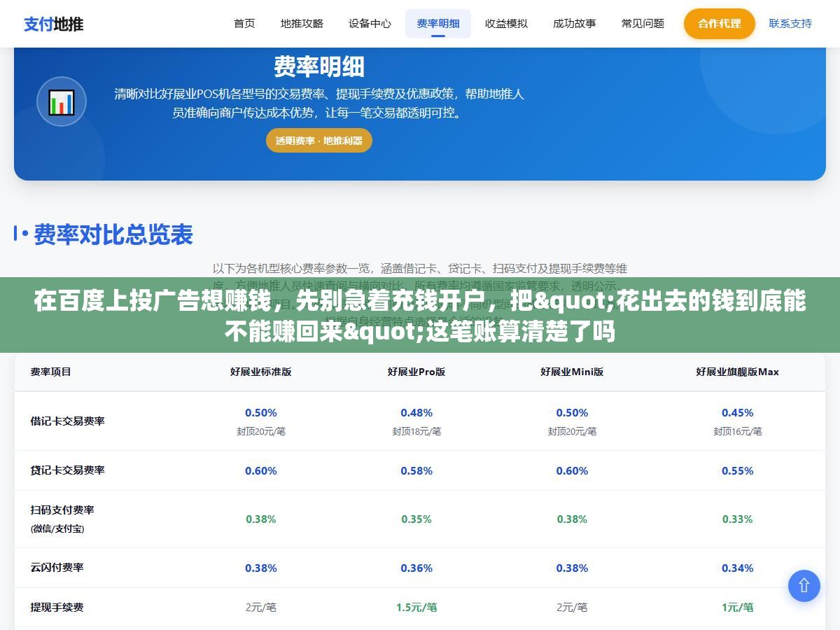
Task: Click the 贷记卡交易费率 row label
Action: tap(67, 470)
